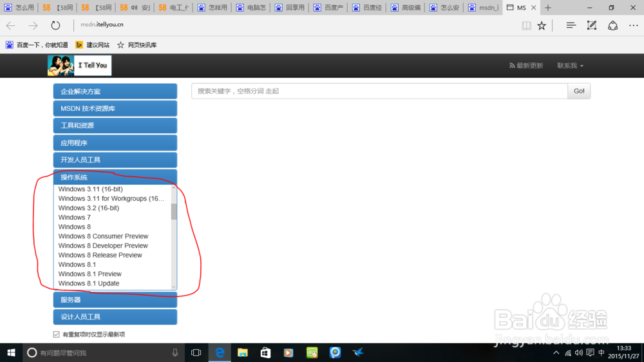Screen dimensions: 644x362
Task: Select Windows 8 Release Preview
Action: [x=100, y=255]
